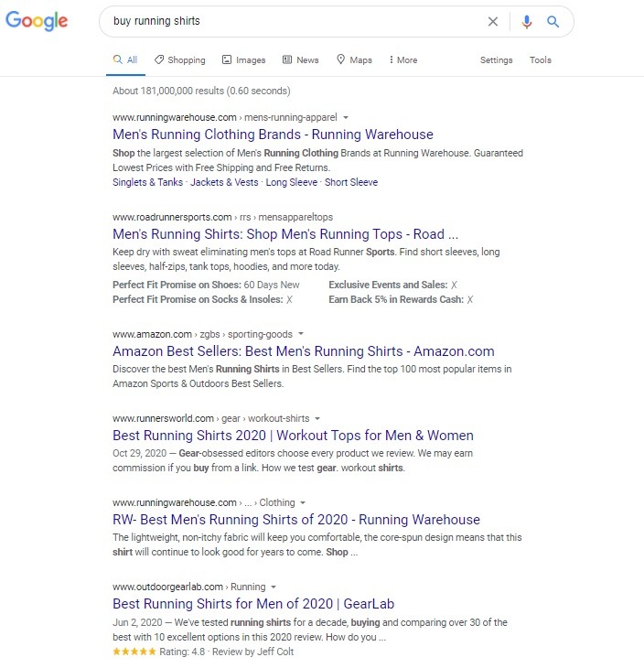644x668 pixels.
Task: Open the Singlets & Tanks sitelink
Action: pyautogui.click(x=147, y=182)
